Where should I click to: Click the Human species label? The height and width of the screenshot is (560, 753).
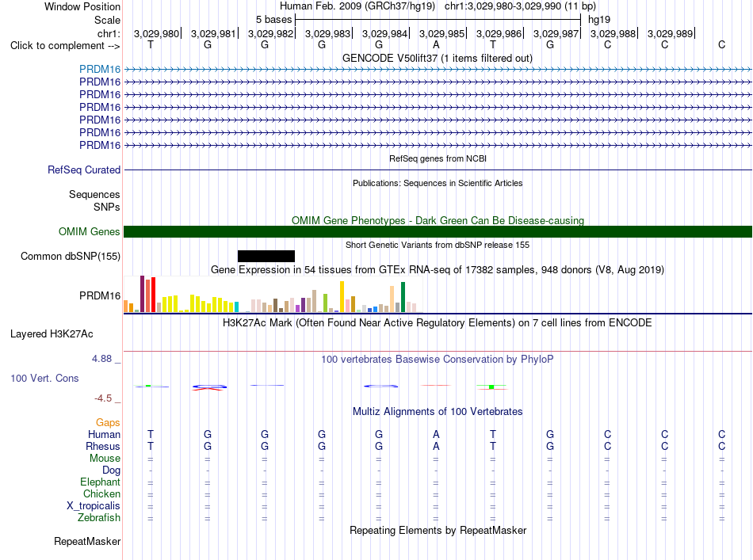coord(104,434)
